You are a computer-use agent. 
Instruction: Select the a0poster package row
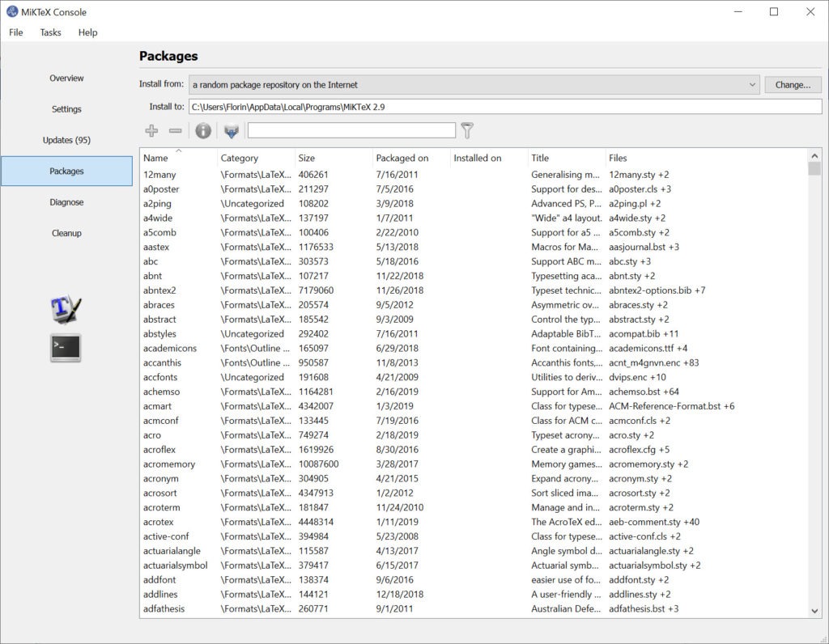[x=474, y=189]
